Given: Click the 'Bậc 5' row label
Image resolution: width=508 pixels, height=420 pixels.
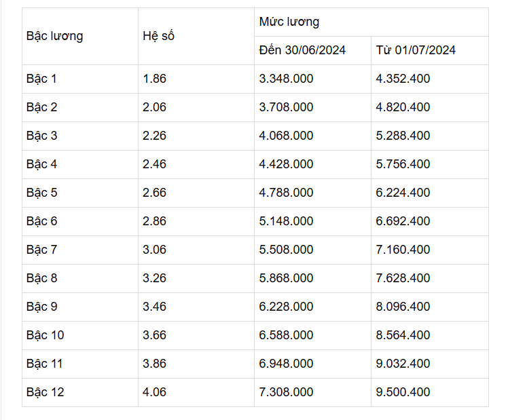Looking at the screenshot, I should pyautogui.click(x=41, y=193).
